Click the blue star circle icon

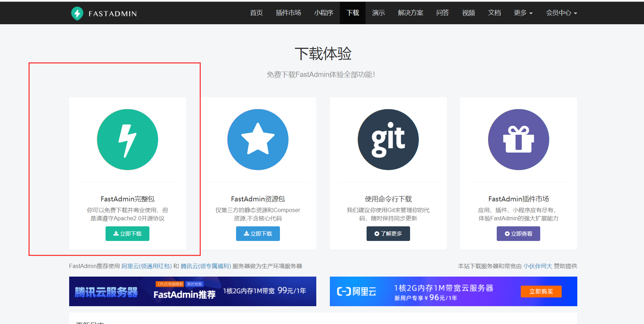[258, 139]
